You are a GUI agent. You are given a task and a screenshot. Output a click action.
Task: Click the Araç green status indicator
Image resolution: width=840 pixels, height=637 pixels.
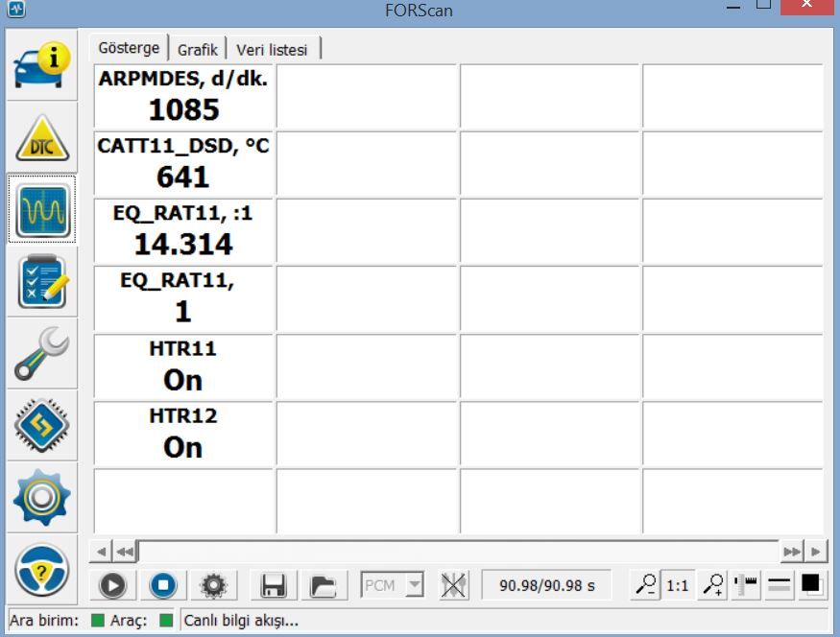(167, 621)
